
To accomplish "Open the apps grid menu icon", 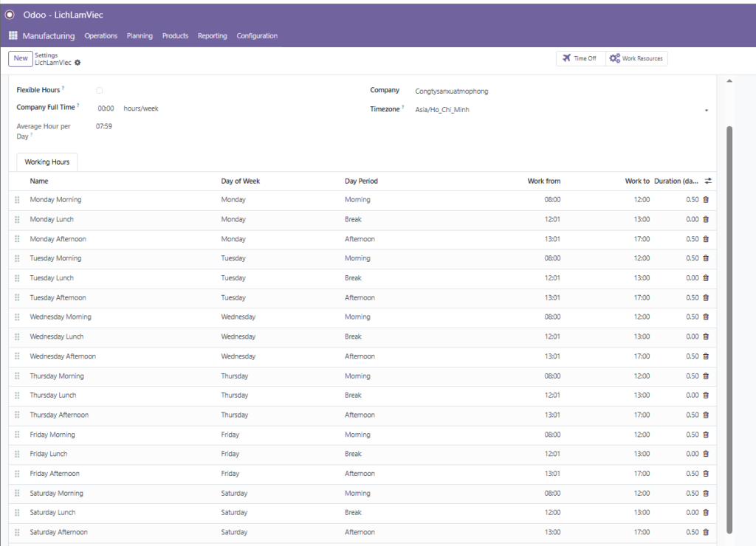I will pyautogui.click(x=13, y=35).
